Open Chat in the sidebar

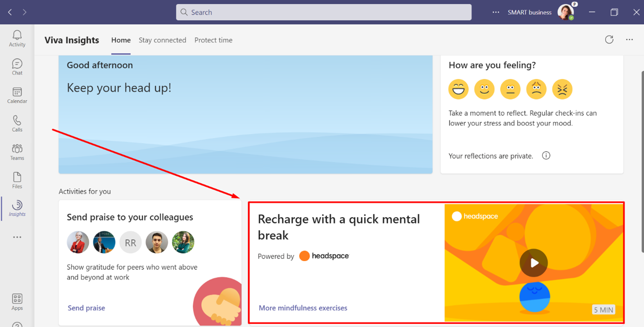coord(17,67)
